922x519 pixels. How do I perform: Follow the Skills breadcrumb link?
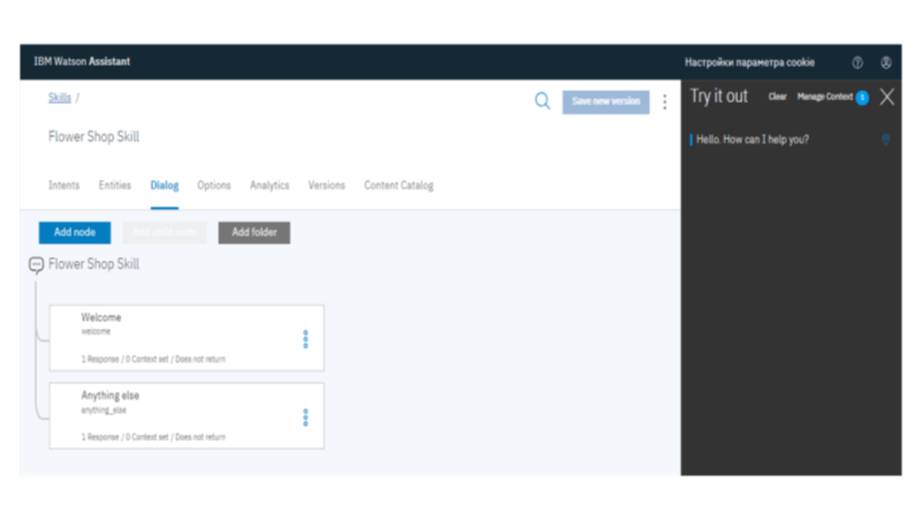(x=59, y=98)
